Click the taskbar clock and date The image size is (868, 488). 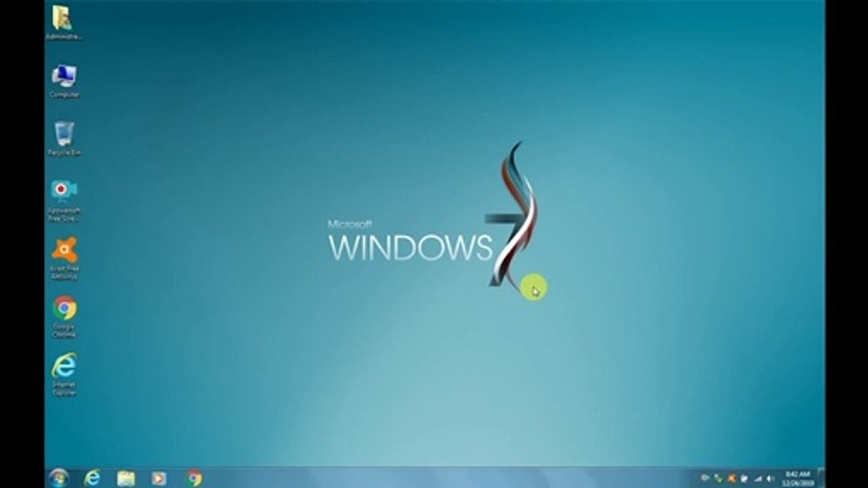click(x=797, y=478)
